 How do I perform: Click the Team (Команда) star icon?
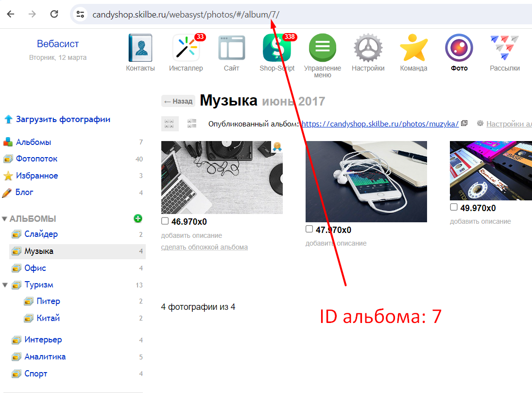pos(413,48)
